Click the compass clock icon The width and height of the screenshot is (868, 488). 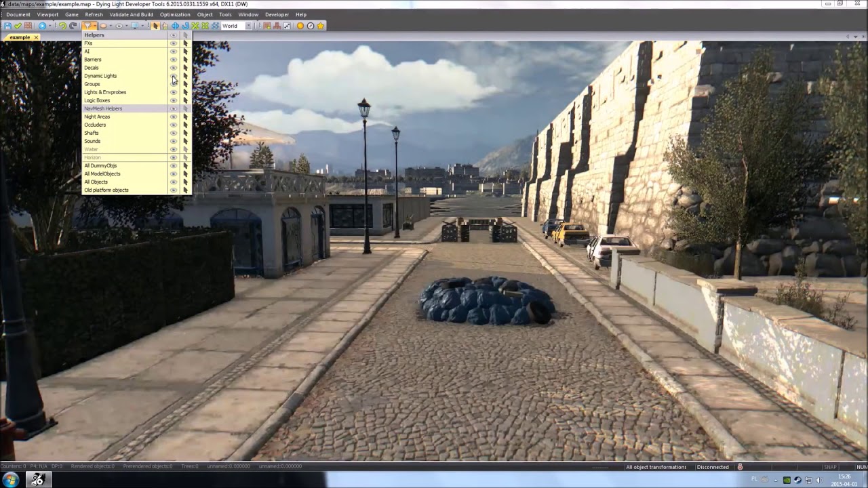pyautogui.click(x=311, y=26)
